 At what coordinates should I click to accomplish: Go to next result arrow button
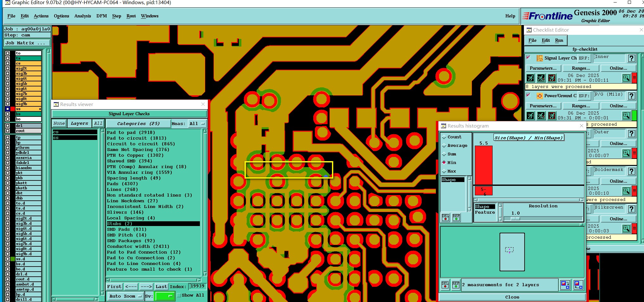[146, 287]
